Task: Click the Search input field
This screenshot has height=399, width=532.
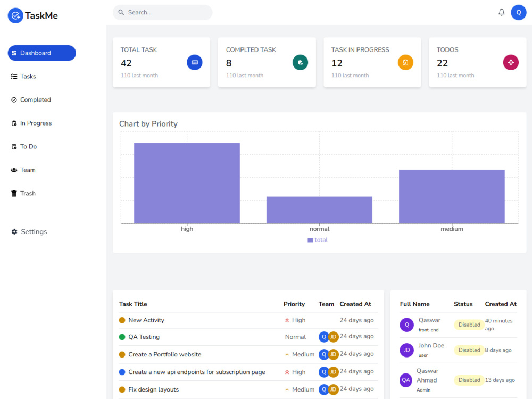Action: [x=162, y=12]
